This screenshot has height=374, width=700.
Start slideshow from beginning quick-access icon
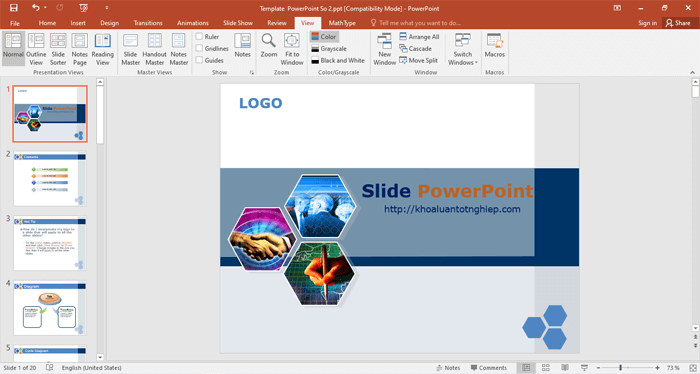[x=83, y=8]
